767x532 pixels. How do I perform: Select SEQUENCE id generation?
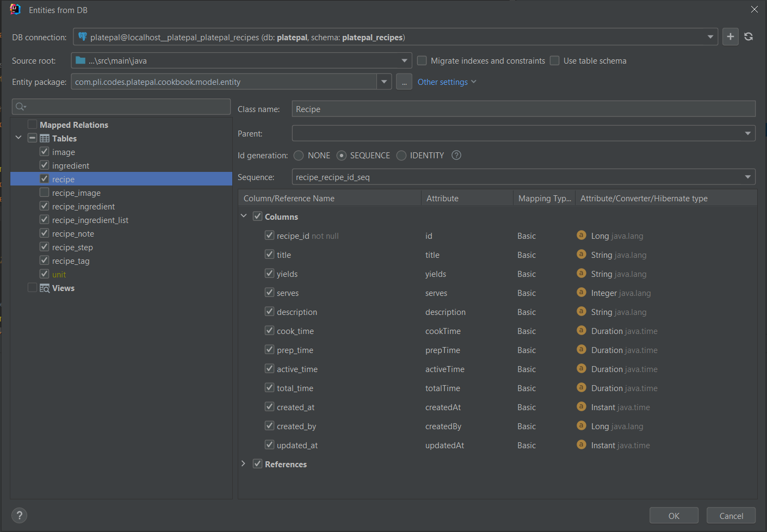[x=342, y=156]
